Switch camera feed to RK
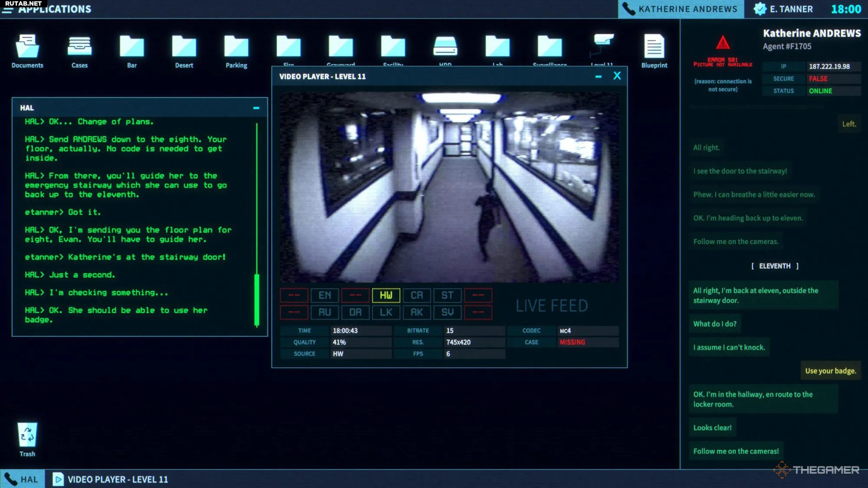868x488 pixels. (417, 312)
